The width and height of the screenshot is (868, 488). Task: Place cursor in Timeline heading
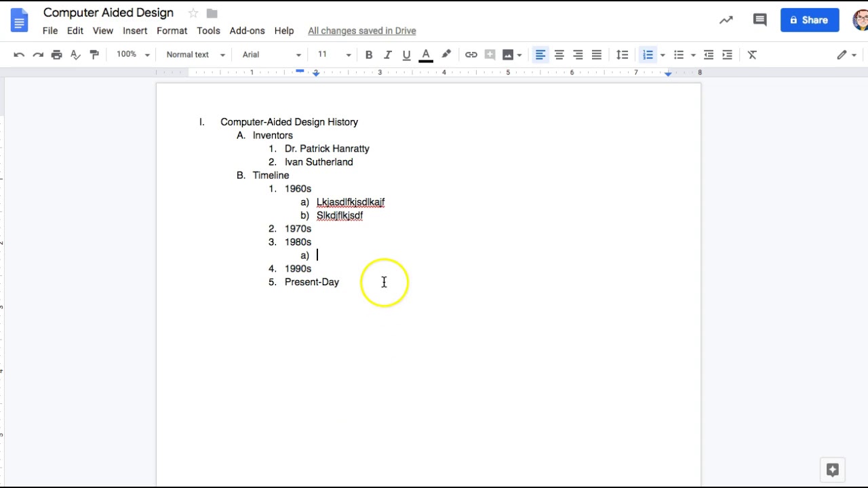click(271, 176)
